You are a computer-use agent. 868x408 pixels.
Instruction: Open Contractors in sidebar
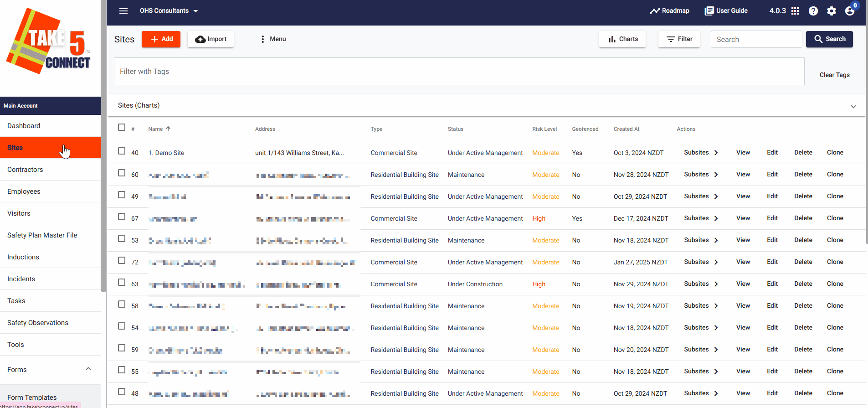point(50,170)
